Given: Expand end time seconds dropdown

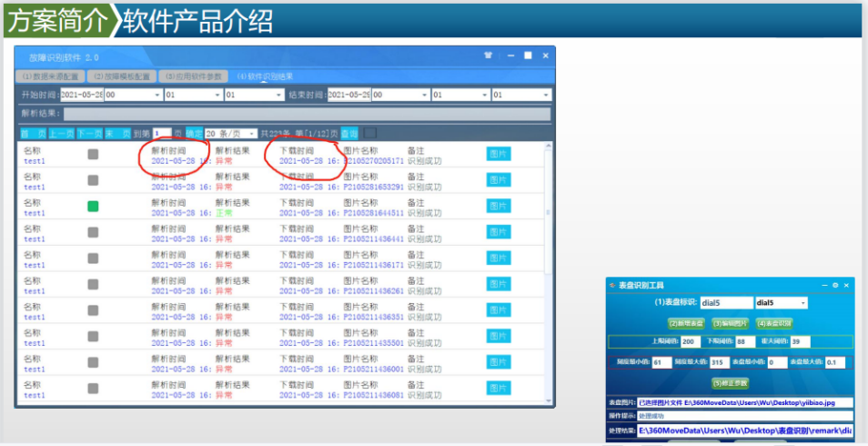Looking at the screenshot, I should point(546,96).
